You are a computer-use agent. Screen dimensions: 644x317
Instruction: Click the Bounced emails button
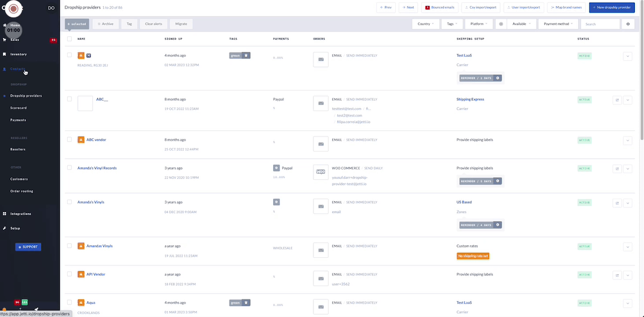point(440,7)
